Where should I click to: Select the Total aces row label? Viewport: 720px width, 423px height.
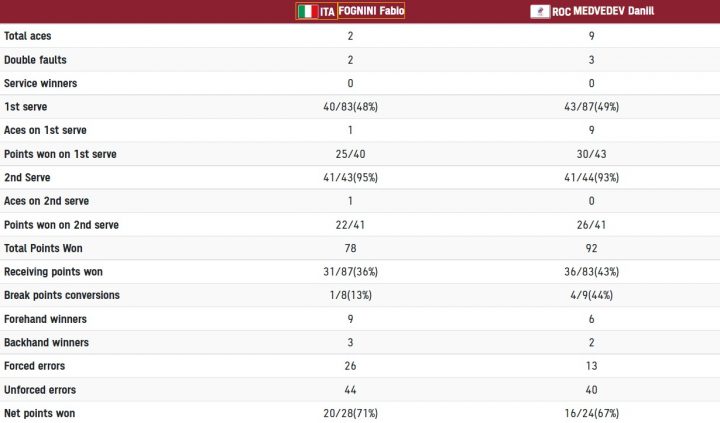pyautogui.click(x=28, y=36)
